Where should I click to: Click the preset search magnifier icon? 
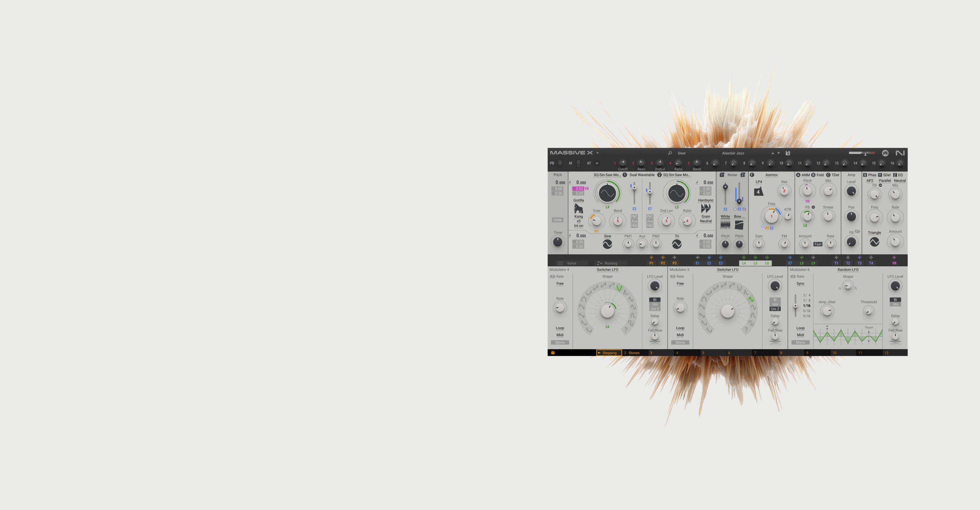pyautogui.click(x=670, y=153)
